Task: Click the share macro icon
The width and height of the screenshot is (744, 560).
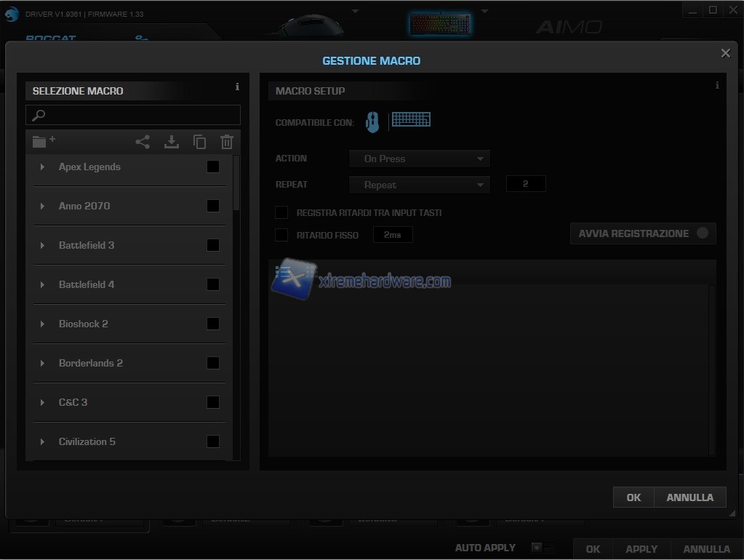Action: tap(143, 143)
